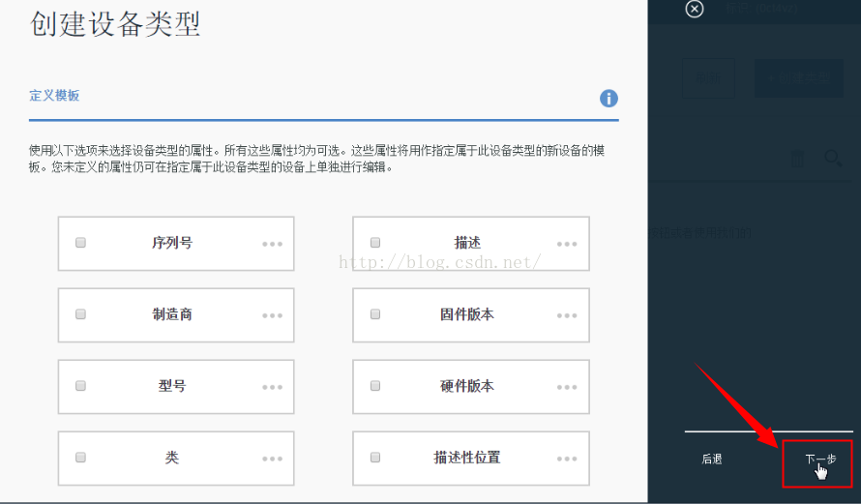
Task: Expand the 硬件版本 options via its ellipsis
Action: [x=567, y=387]
